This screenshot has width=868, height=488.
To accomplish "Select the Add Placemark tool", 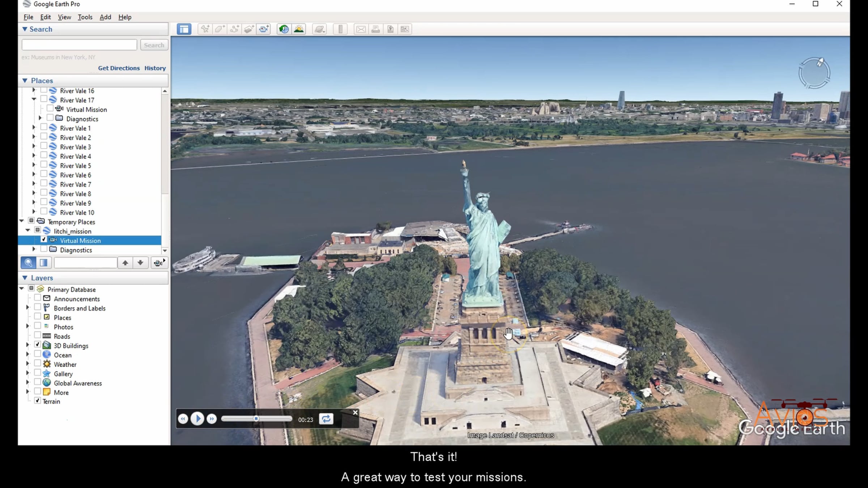I will point(205,29).
